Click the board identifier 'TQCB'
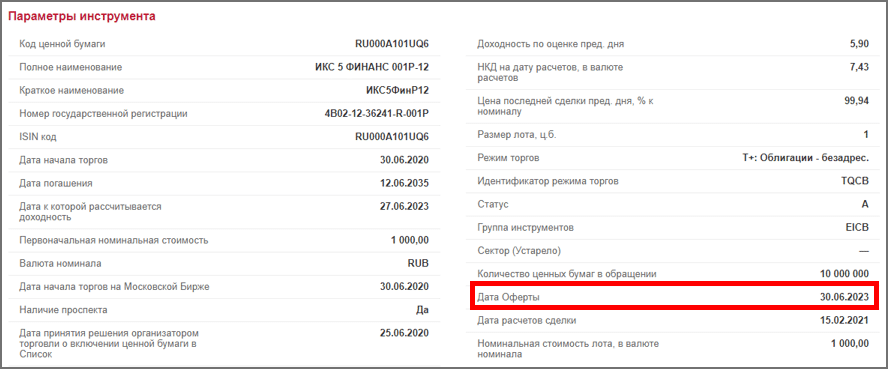888x369 pixels. [x=856, y=181]
